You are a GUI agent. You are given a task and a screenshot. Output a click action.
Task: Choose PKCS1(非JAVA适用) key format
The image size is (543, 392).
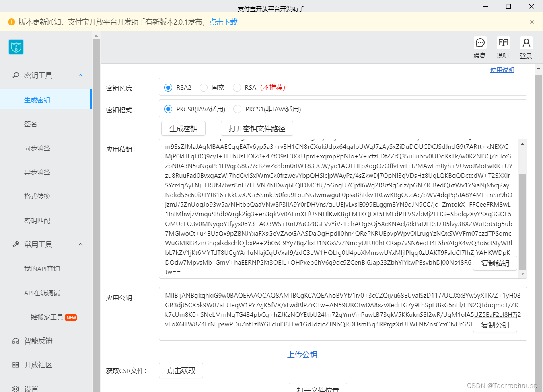click(237, 109)
